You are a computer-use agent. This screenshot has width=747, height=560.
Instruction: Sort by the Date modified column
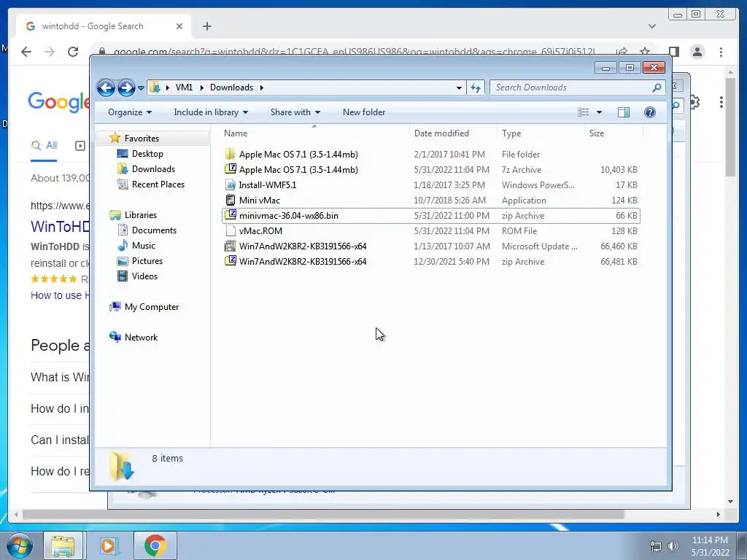click(x=453, y=133)
